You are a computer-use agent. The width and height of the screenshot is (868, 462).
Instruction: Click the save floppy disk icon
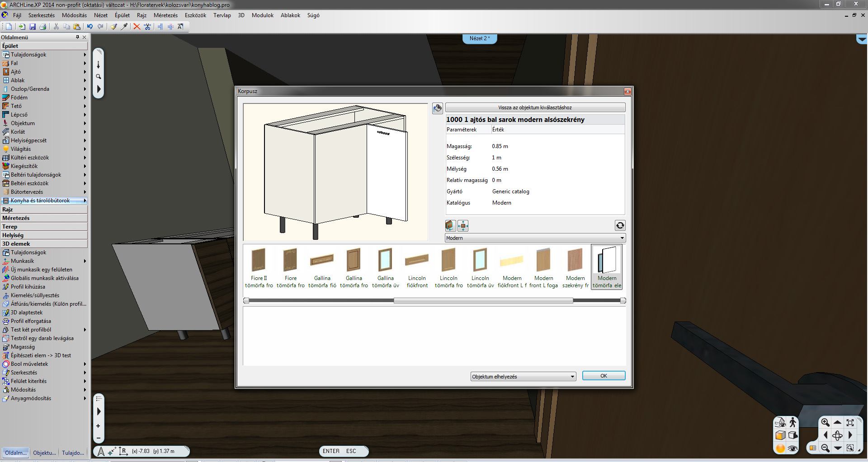coord(33,27)
